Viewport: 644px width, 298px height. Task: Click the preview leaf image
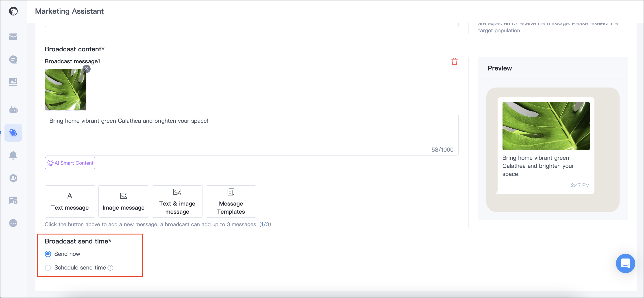pos(546,126)
